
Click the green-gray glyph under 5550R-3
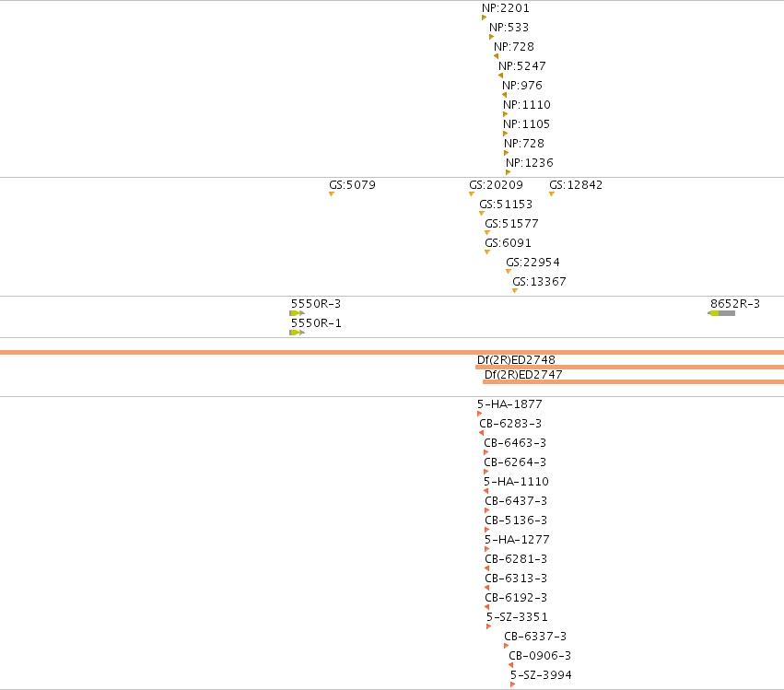click(x=297, y=313)
